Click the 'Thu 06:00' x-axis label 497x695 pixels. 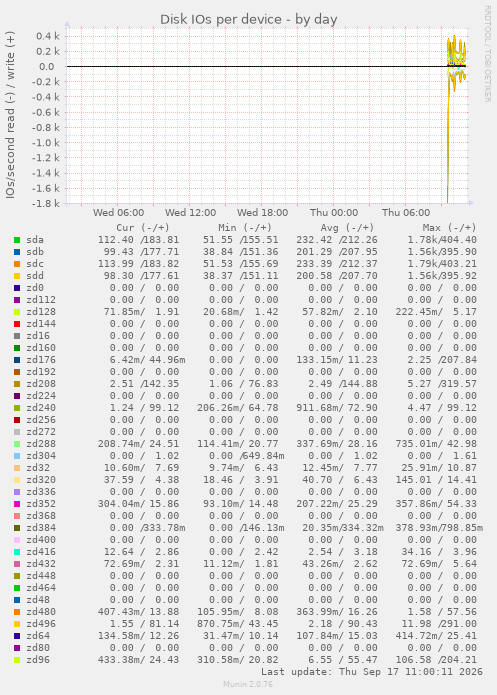pyautogui.click(x=406, y=213)
